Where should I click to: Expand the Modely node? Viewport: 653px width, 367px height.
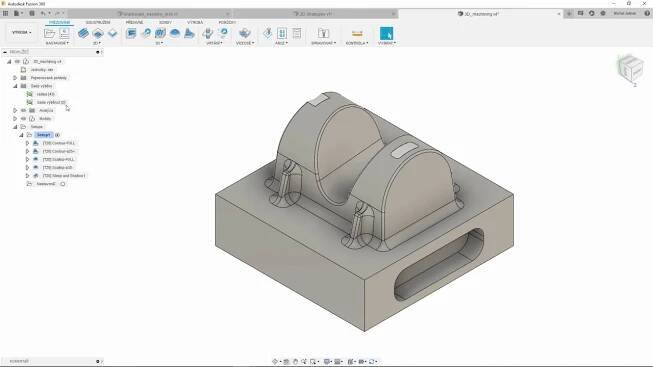coord(15,119)
